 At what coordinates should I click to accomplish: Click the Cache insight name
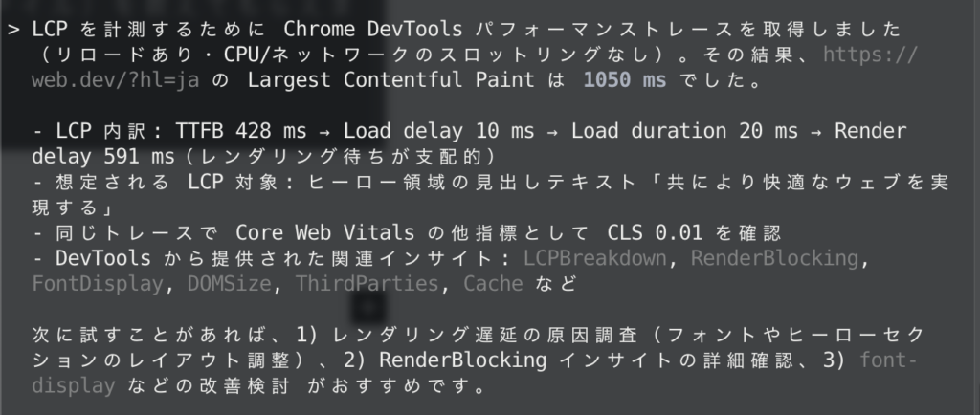(494, 283)
